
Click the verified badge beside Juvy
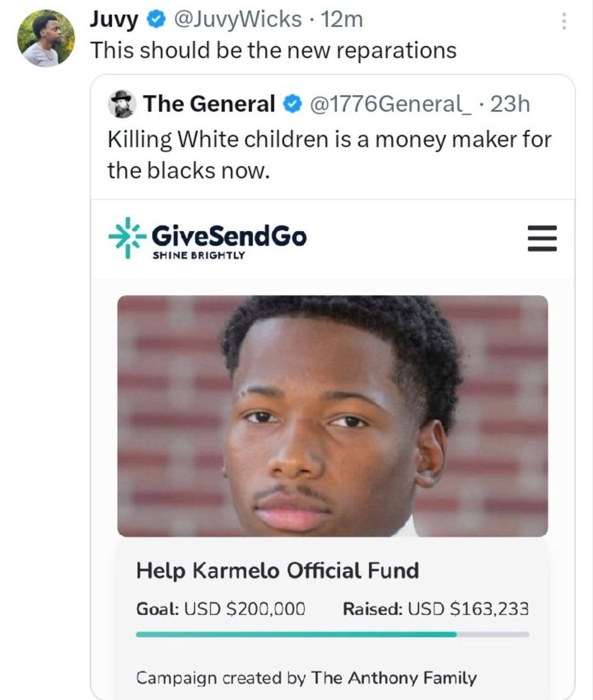point(154,20)
